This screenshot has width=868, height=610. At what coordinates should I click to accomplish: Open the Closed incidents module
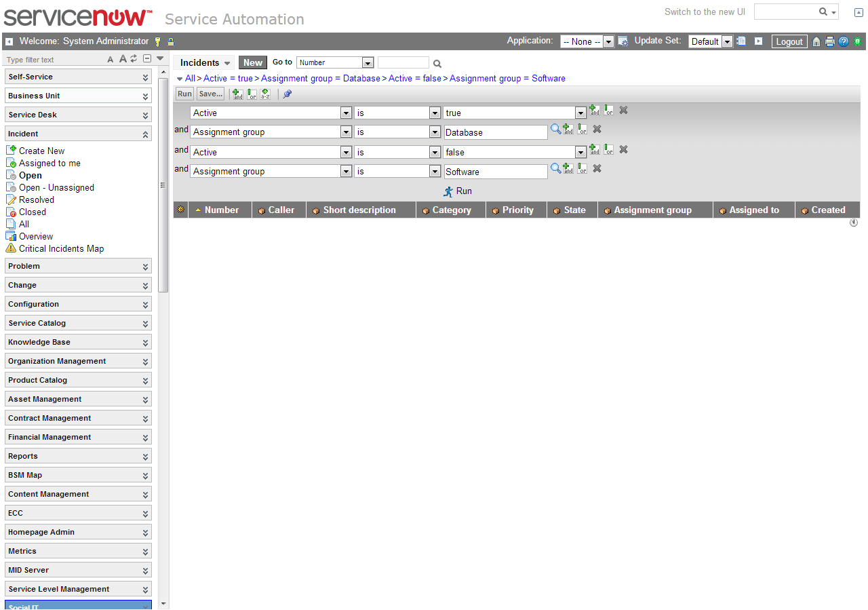pos(33,212)
